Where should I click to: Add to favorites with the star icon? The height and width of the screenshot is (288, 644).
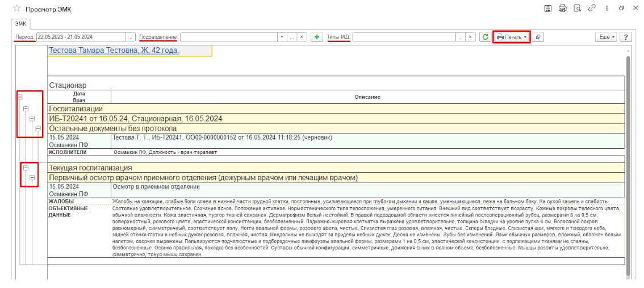16,9
